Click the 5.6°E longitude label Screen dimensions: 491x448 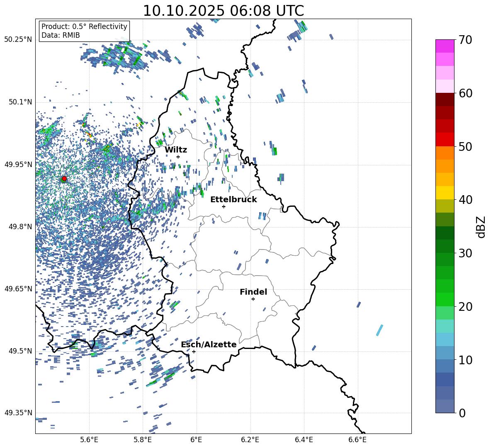89,440
